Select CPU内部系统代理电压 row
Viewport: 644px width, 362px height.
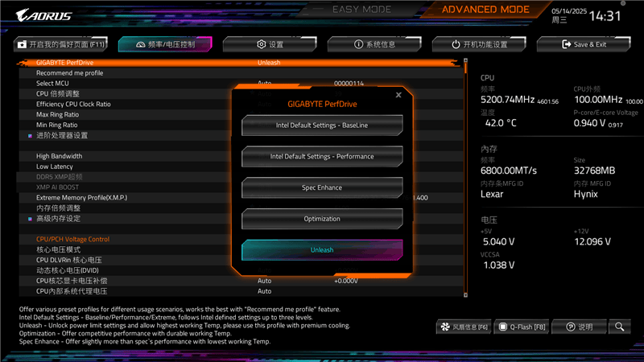(x=240, y=291)
